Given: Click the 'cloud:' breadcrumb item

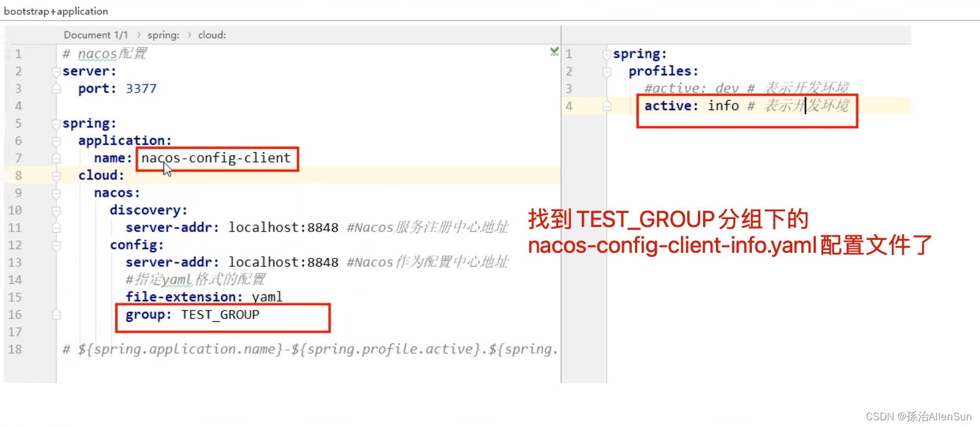Looking at the screenshot, I should coord(212,35).
